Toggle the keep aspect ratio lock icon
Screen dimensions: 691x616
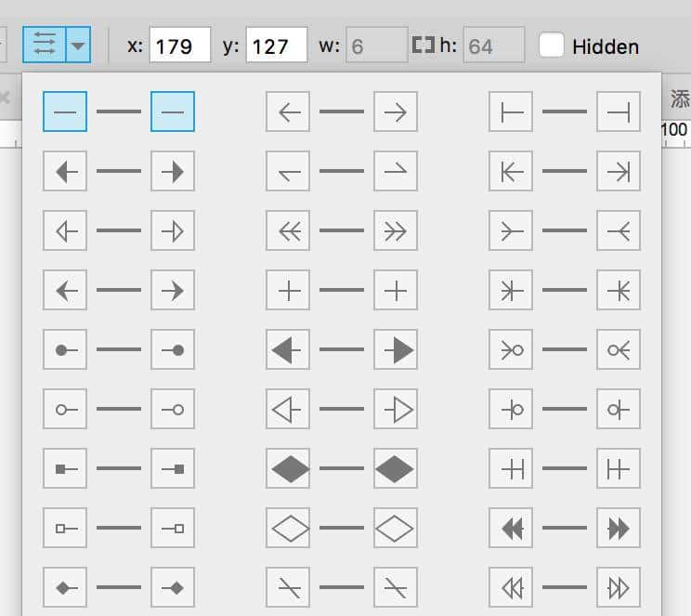coord(423,46)
